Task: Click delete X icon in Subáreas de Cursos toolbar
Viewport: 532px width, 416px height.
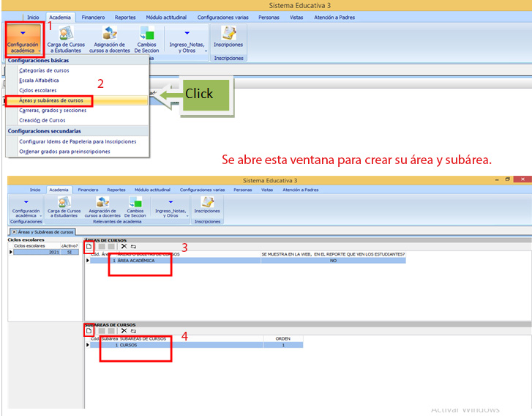Action: tap(124, 331)
